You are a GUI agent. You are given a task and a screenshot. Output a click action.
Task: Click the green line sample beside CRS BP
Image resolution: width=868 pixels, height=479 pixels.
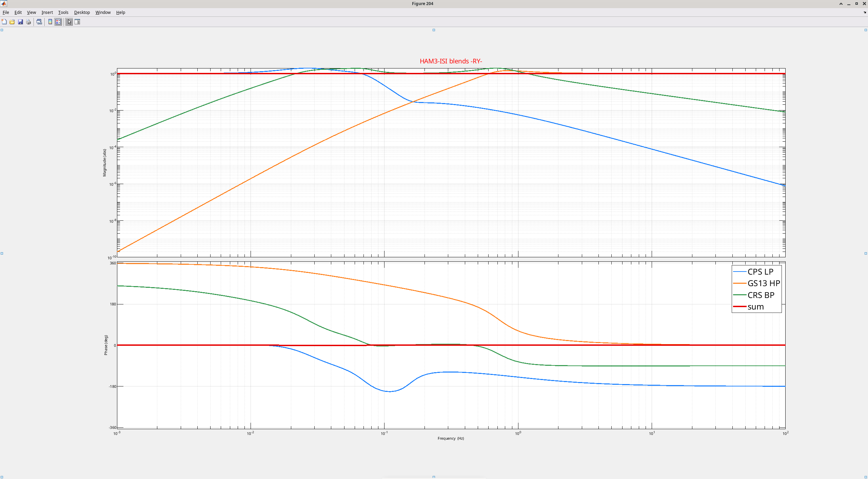coord(739,295)
